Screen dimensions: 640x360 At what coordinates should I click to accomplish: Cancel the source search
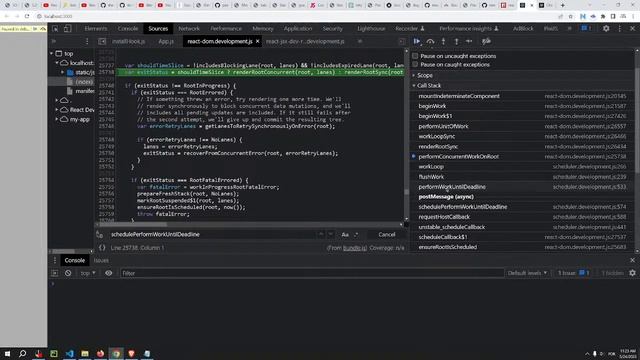(387, 235)
